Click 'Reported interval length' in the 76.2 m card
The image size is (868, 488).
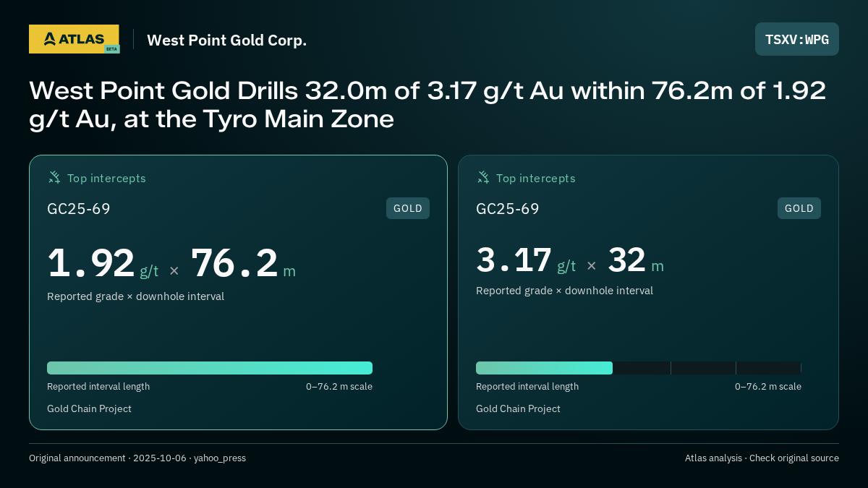pyautogui.click(x=98, y=386)
